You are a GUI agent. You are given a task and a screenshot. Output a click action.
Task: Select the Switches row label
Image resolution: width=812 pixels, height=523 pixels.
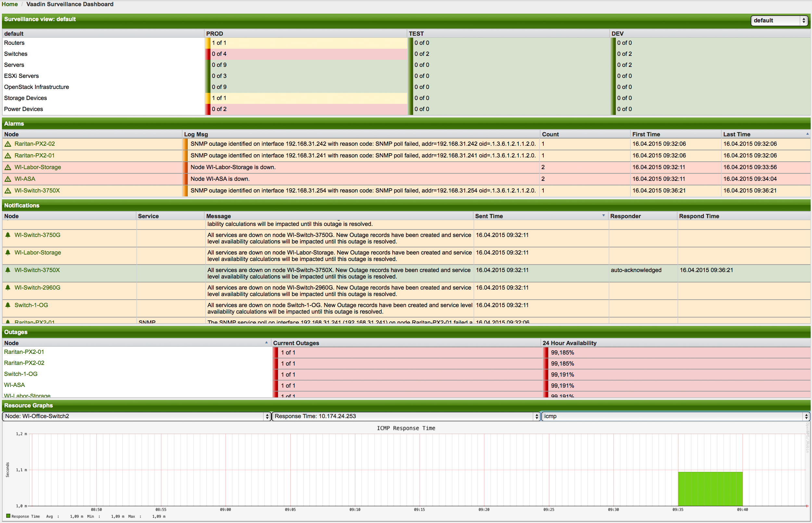16,54
